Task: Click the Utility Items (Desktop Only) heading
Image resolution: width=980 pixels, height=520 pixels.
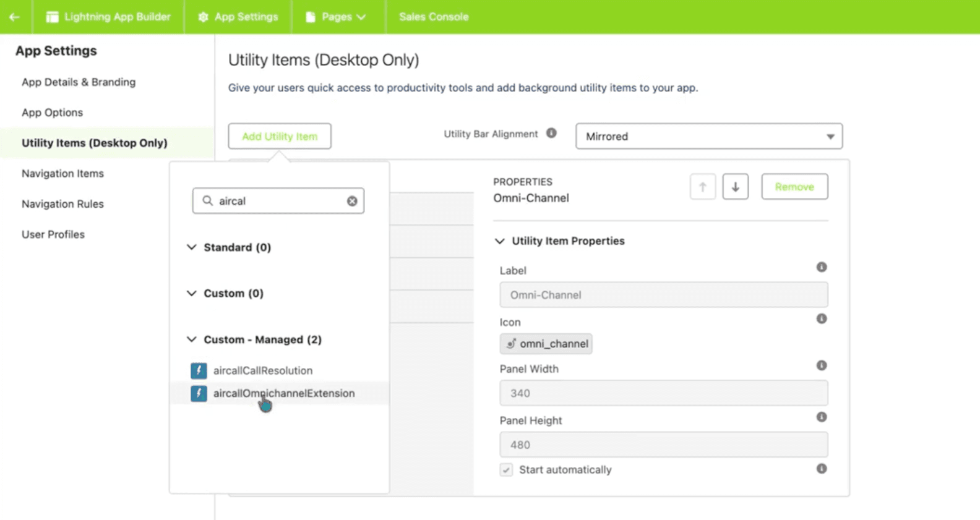Action: pos(324,60)
